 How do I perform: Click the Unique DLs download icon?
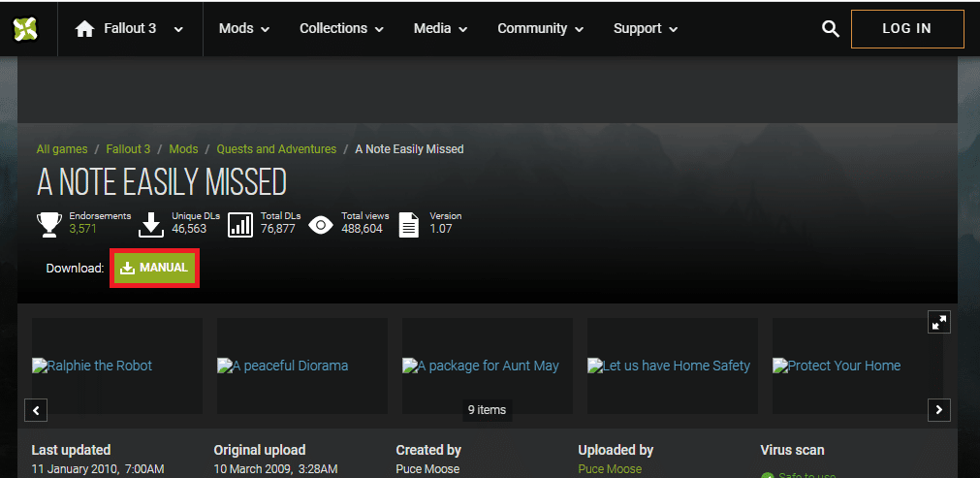pyautogui.click(x=150, y=225)
